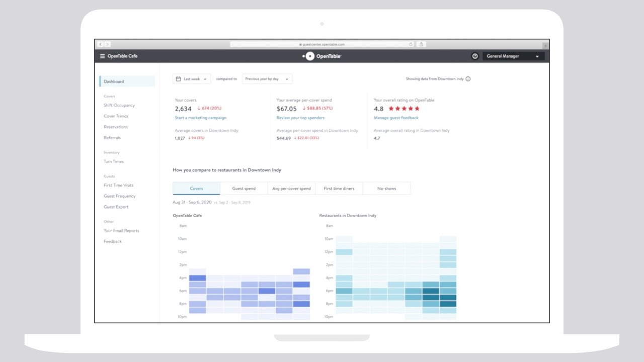Switch to the No-shows tab
This screenshot has width=644, height=362.
[386, 189]
